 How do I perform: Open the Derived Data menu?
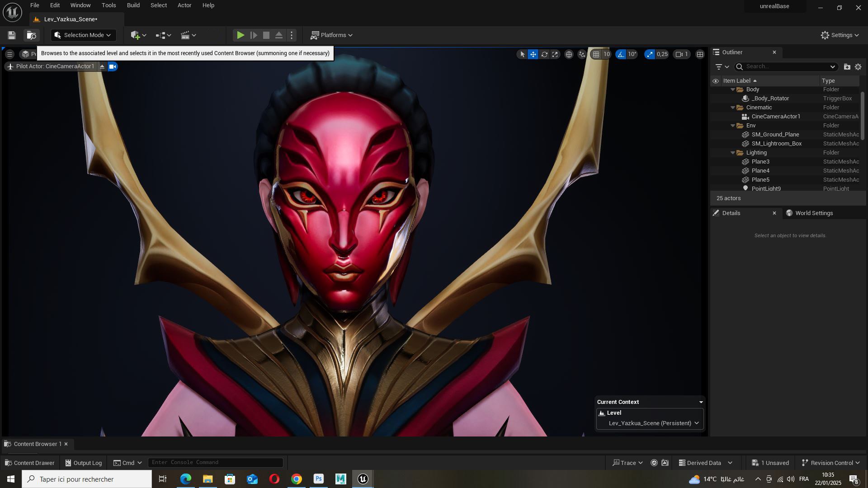[x=705, y=463]
